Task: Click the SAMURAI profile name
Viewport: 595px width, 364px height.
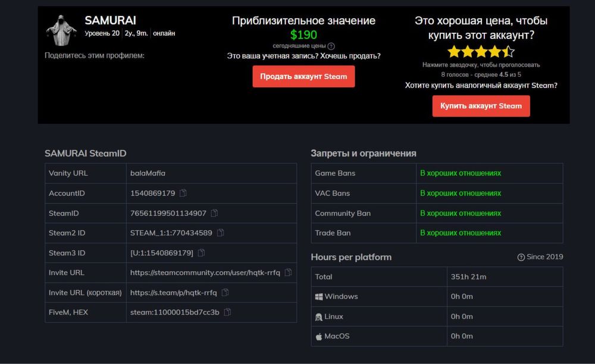Action: tap(110, 20)
